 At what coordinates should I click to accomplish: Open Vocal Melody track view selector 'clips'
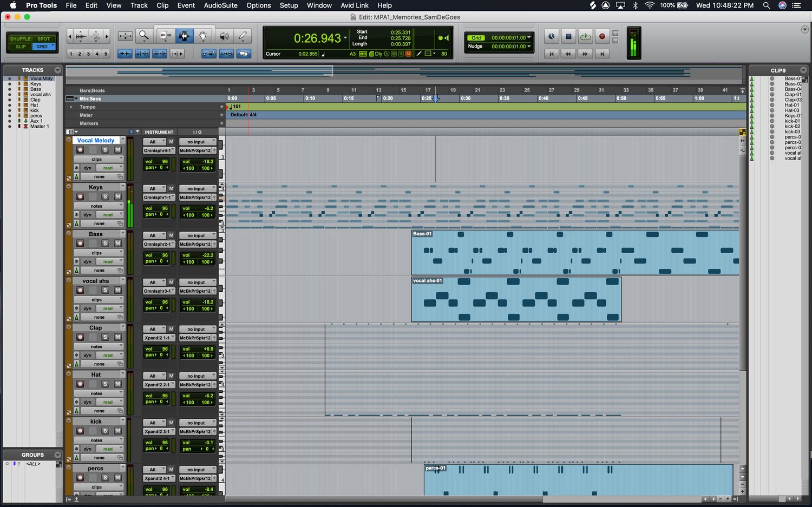coord(99,159)
